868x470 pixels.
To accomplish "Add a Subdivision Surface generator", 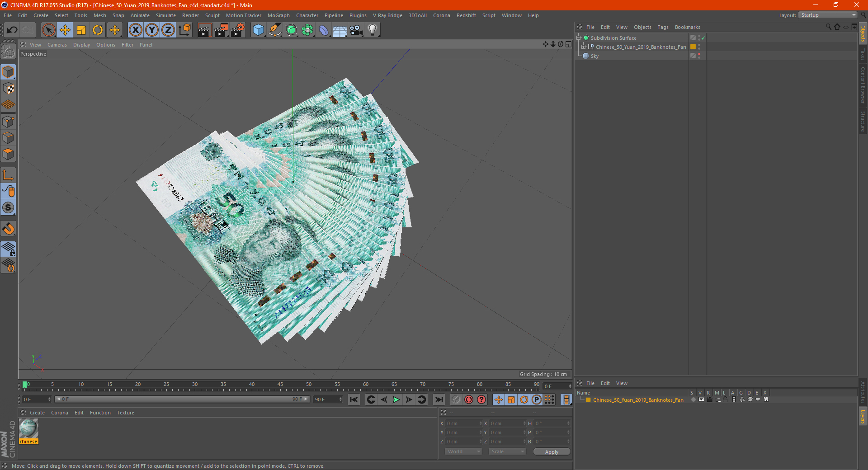I will pyautogui.click(x=291, y=30).
